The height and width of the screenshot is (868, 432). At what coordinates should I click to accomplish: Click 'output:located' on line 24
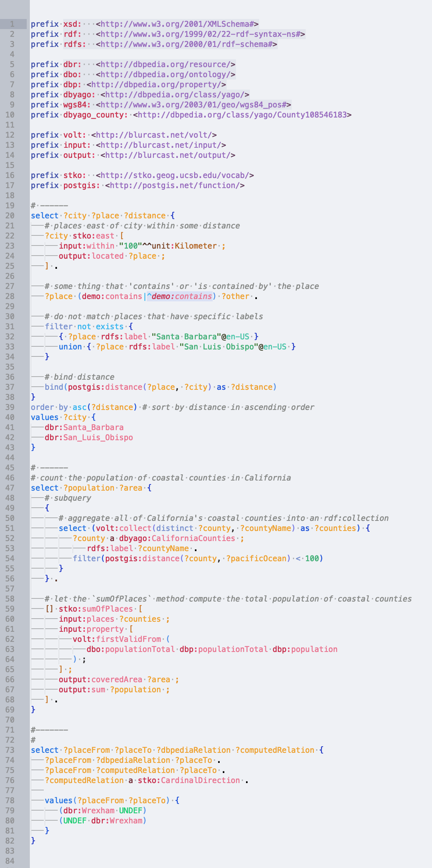coord(91,256)
